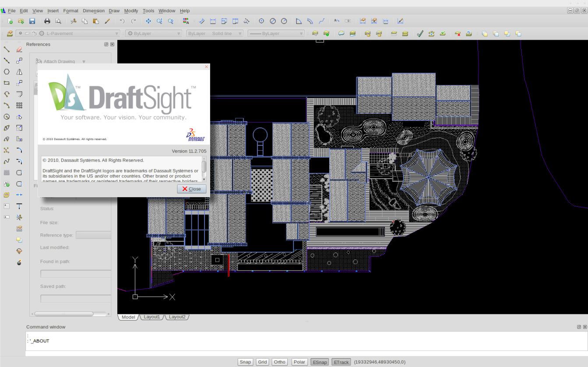Click the Print icon
This screenshot has height=367, width=588.
(47, 21)
